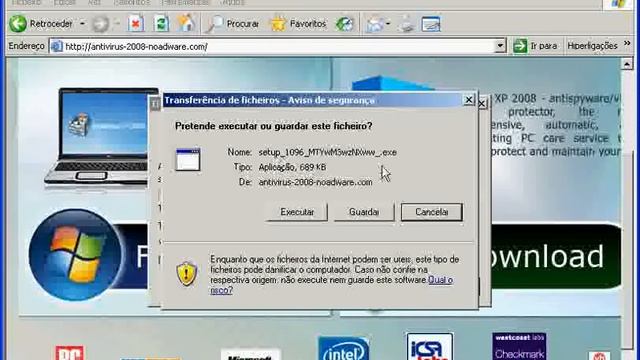Image resolution: width=640 pixels, height=360 pixels.
Task: Click the Windows logo orb on webpage
Action: 76,255
